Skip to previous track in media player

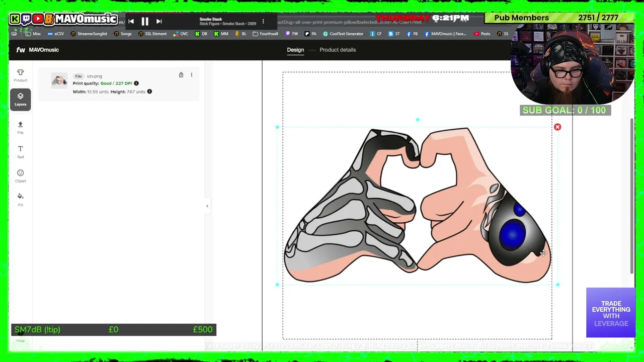pyautogui.click(x=131, y=21)
